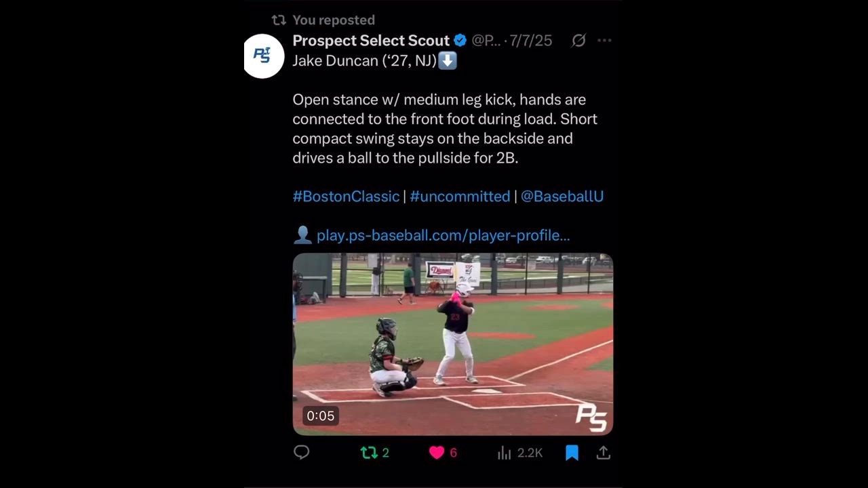
Task: Click the 0:05 video duration badge
Action: pos(320,416)
